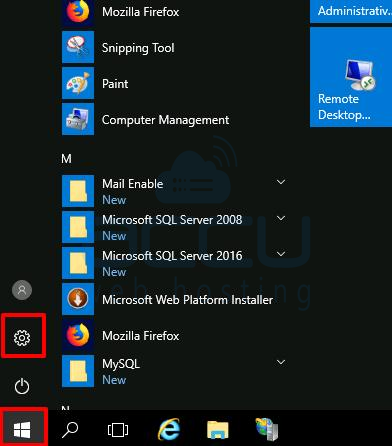Screen dimensions: 392x446
Task: Click the Administrative Tools tile
Action: pyautogui.click(x=351, y=11)
